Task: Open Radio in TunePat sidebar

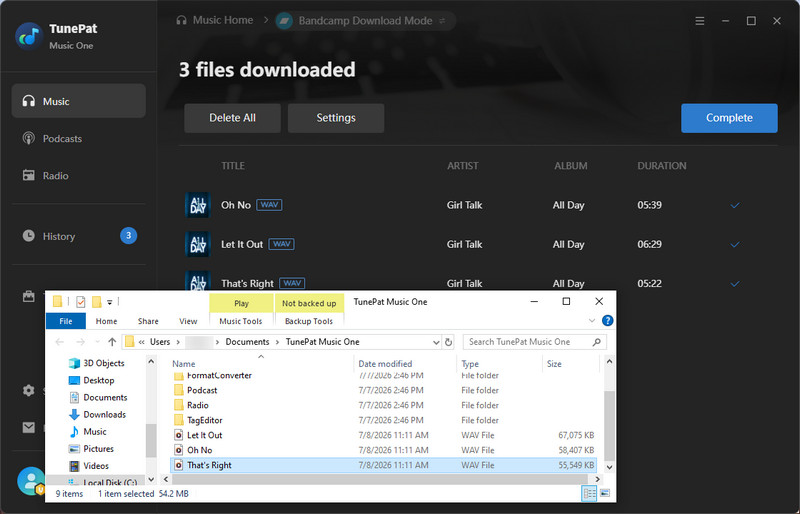Action: (45, 176)
